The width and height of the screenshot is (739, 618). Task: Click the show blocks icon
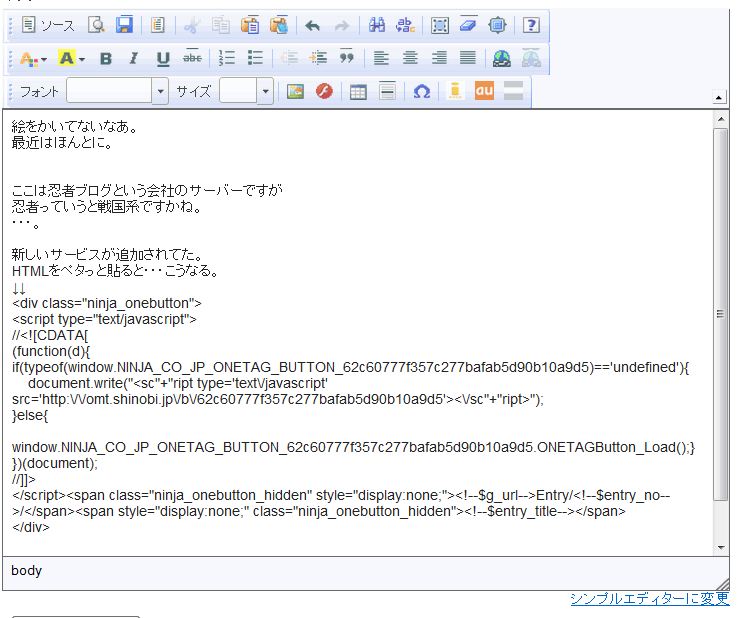pos(497,25)
